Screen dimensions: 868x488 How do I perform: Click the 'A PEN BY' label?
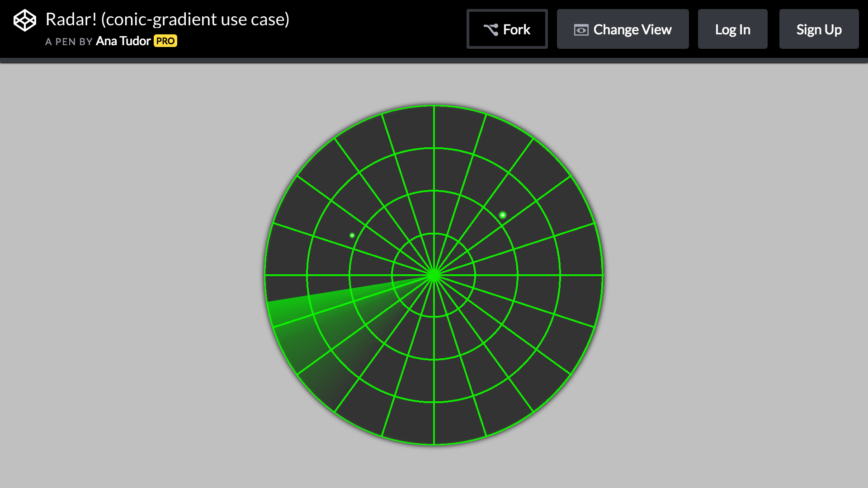[x=69, y=42]
